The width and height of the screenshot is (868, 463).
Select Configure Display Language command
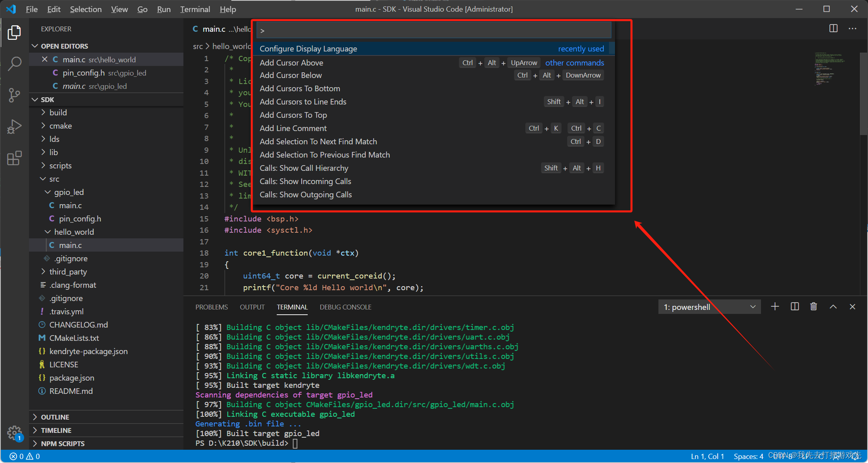tap(309, 49)
